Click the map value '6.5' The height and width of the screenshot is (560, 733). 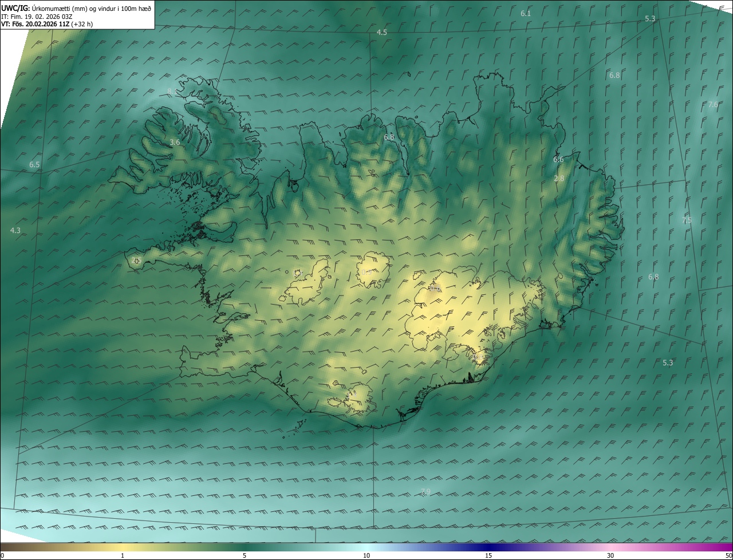pos(34,165)
